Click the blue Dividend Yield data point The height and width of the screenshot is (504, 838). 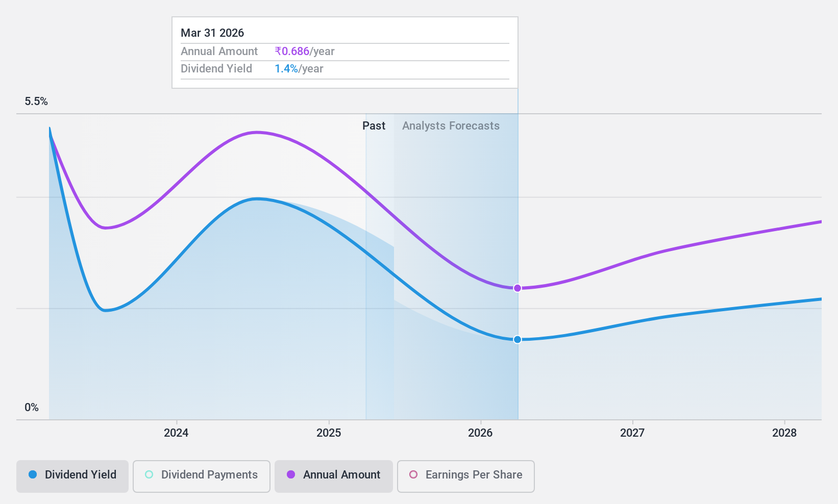click(517, 340)
